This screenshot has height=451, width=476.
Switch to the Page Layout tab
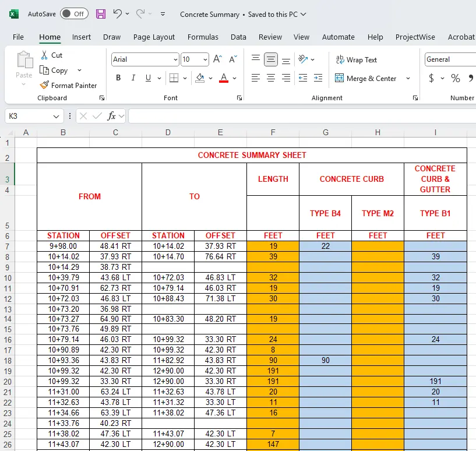(x=154, y=37)
